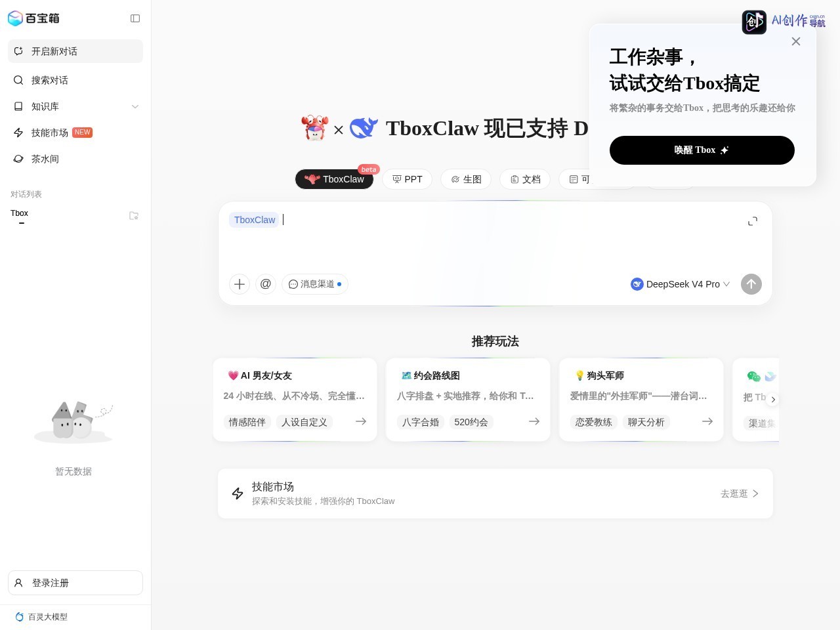
Task: Click the arrow on 狗头军师 card
Action: pyautogui.click(x=707, y=421)
